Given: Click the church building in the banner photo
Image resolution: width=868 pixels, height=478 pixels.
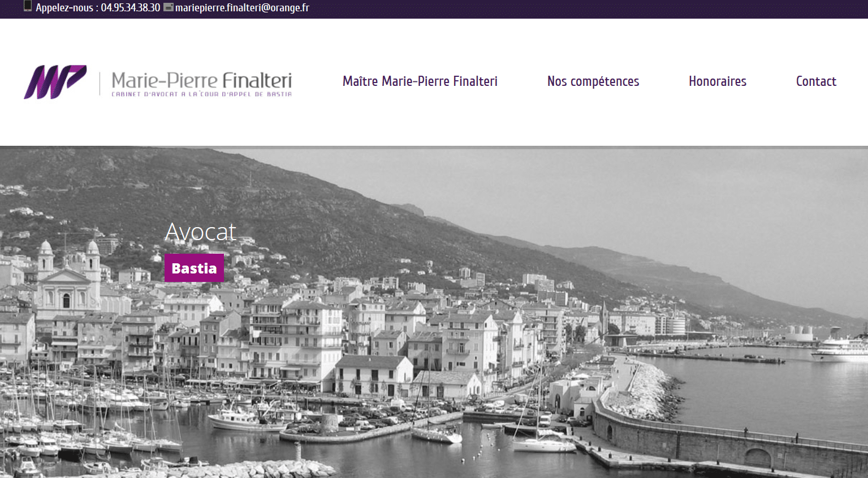Looking at the screenshot, I should (68, 283).
